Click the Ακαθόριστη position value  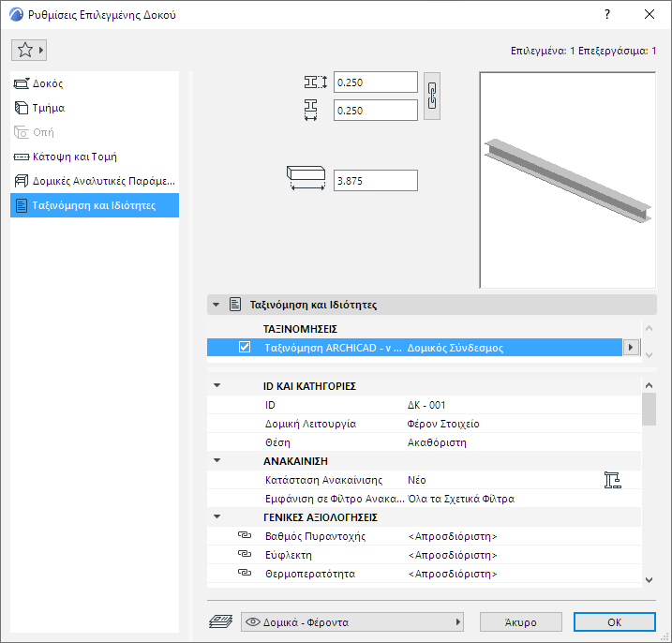pyautogui.click(x=437, y=442)
